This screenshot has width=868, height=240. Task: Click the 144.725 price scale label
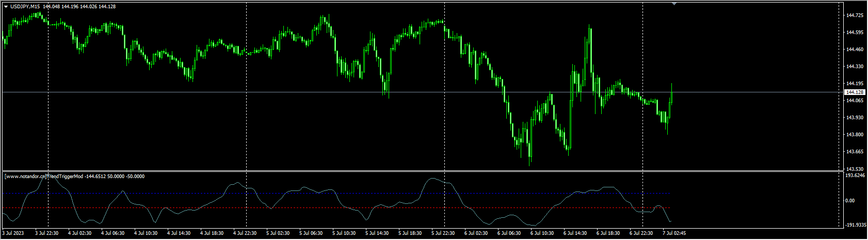(855, 15)
